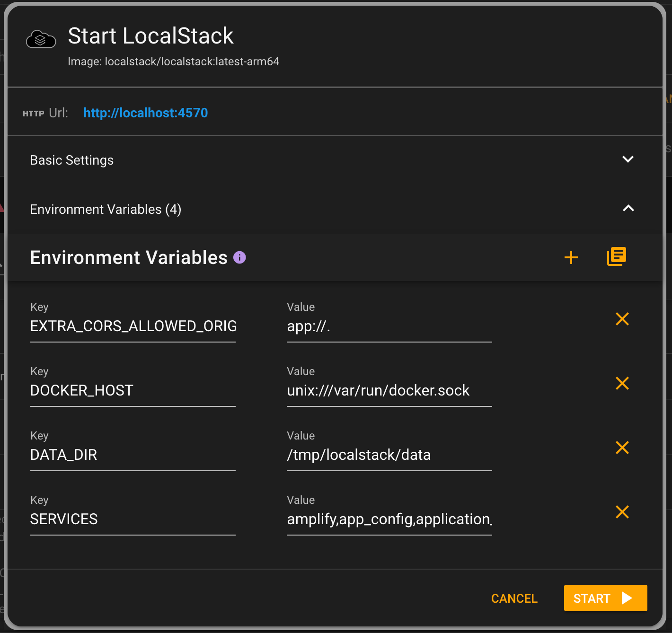Edit the EXTRA_CORS_ALLOWED_ORIG key field
This screenshot has height=633, width=672.
click(x=133, y=326)
